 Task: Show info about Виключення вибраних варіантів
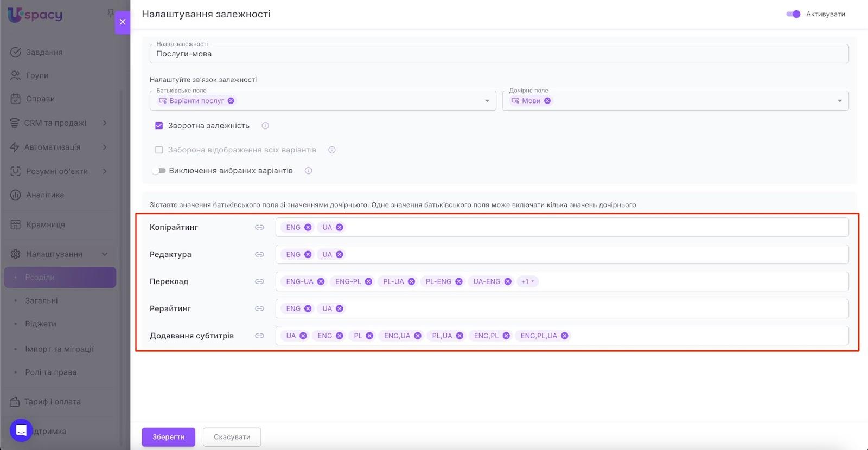(308, 171)
